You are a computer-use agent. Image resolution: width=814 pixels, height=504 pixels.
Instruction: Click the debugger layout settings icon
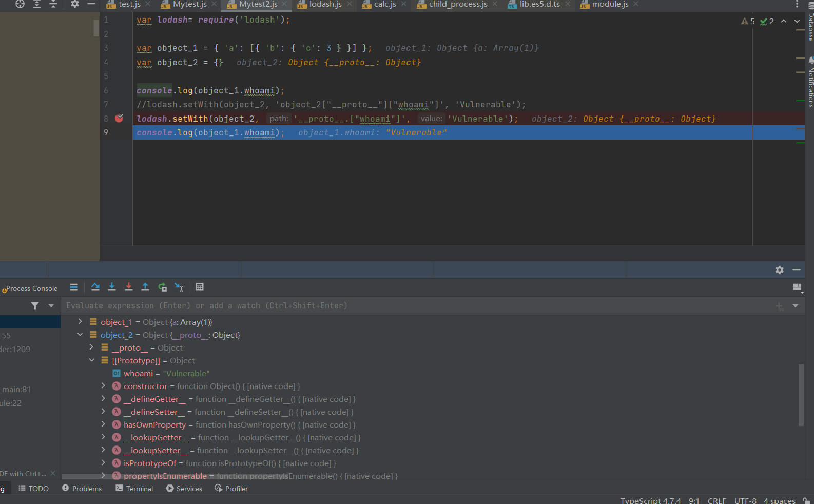(x=798, y=288)
